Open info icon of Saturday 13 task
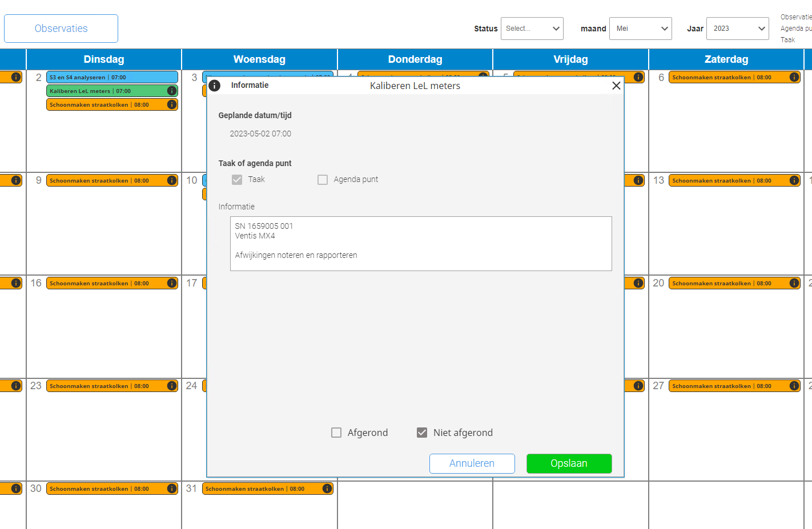This screenshot has width=812, height=529. tap(794, 180)
